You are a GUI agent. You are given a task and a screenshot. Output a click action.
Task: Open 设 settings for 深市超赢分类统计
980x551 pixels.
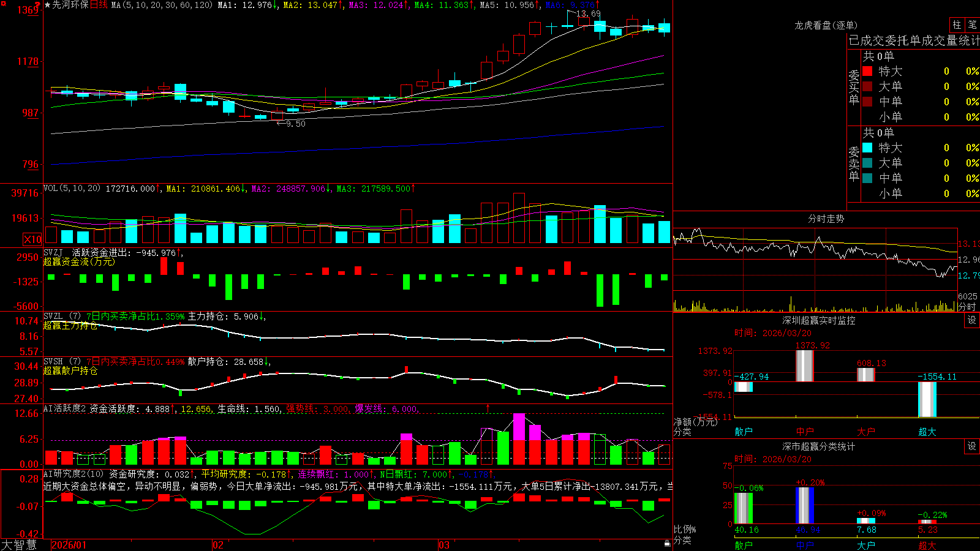tap(972, 446)
